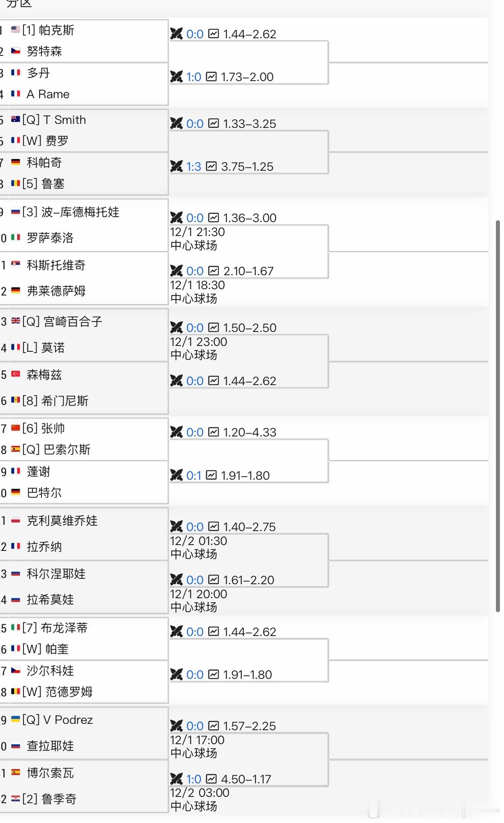Click the China flag next to [6] 张帅
Viewport: 504px width, 823px height.
point(16,428)
